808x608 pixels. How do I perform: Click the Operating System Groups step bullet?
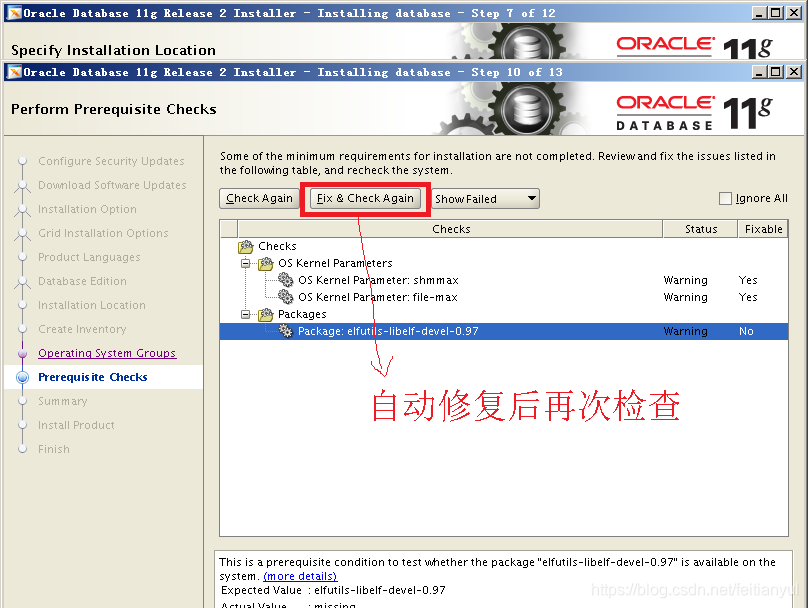point(22,353)
